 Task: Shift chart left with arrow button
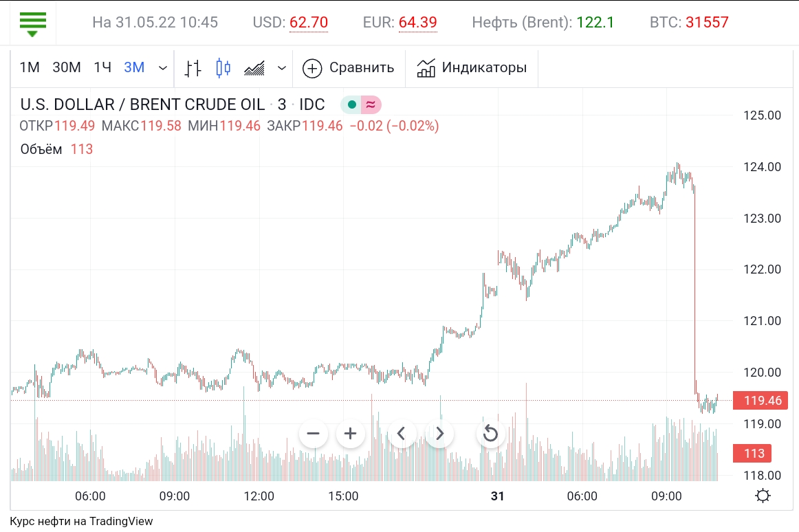pos(402,434)
